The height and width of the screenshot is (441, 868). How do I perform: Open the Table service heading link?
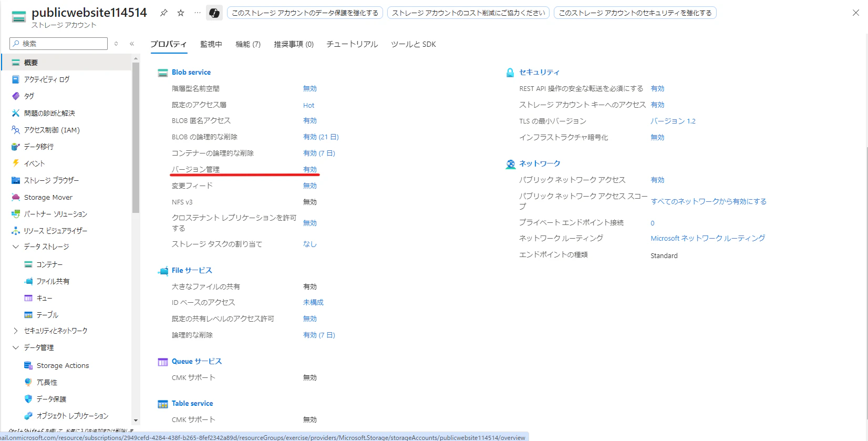coord(192,403)
